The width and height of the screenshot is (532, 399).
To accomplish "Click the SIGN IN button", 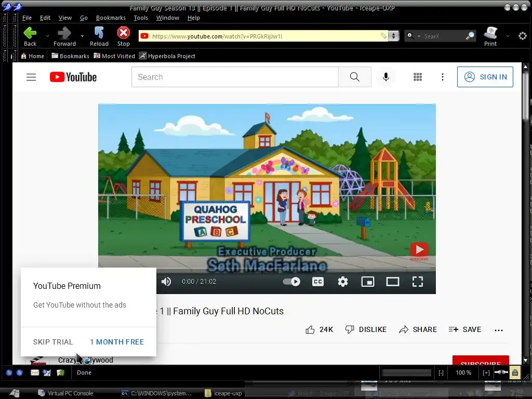I will point(485,77).
